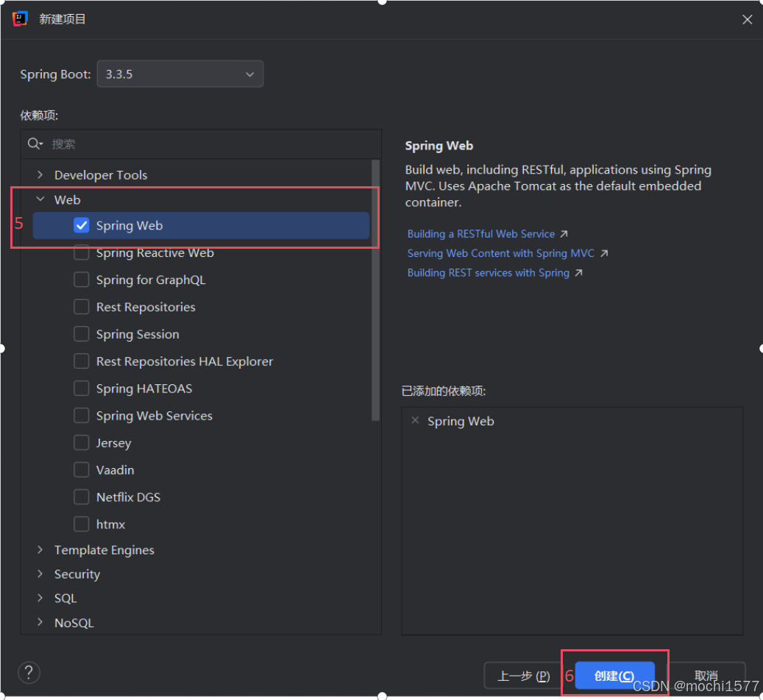This screenshot has height=700, width=763.
Task: Click arrow icon after Spring MVC link
Action: click(604, 254)
